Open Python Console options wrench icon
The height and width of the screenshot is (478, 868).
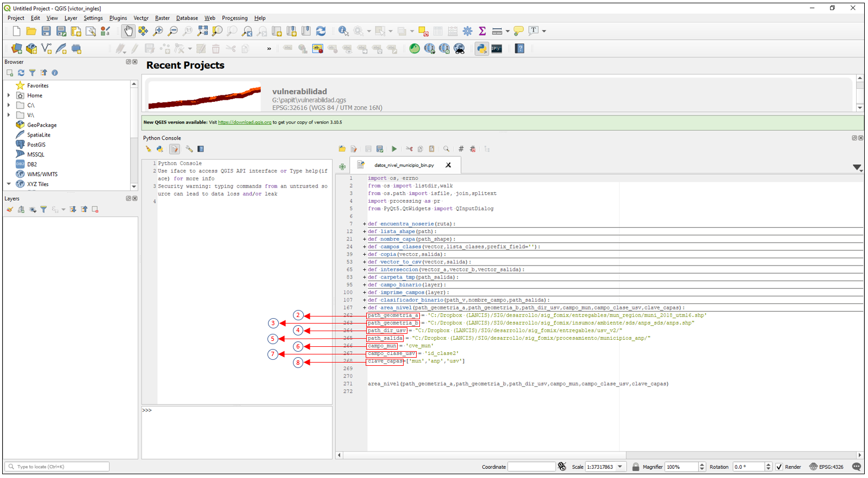pos(189,149)
